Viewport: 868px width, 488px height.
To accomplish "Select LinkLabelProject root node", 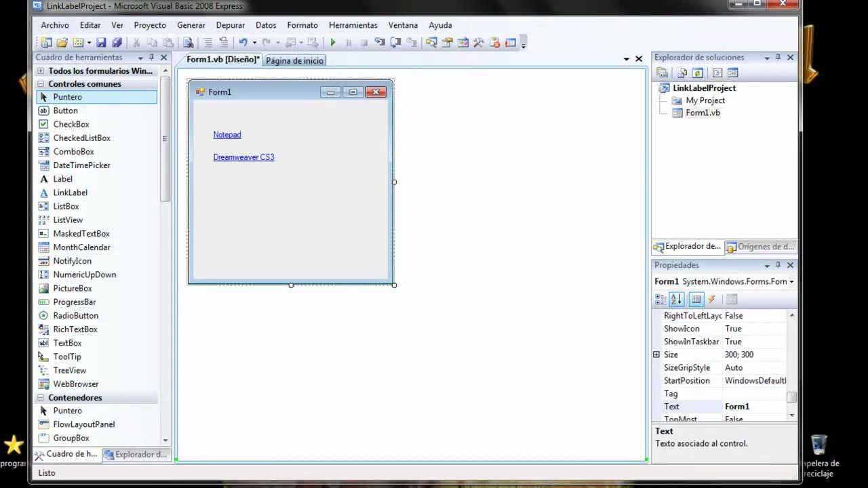I will 704,88.
